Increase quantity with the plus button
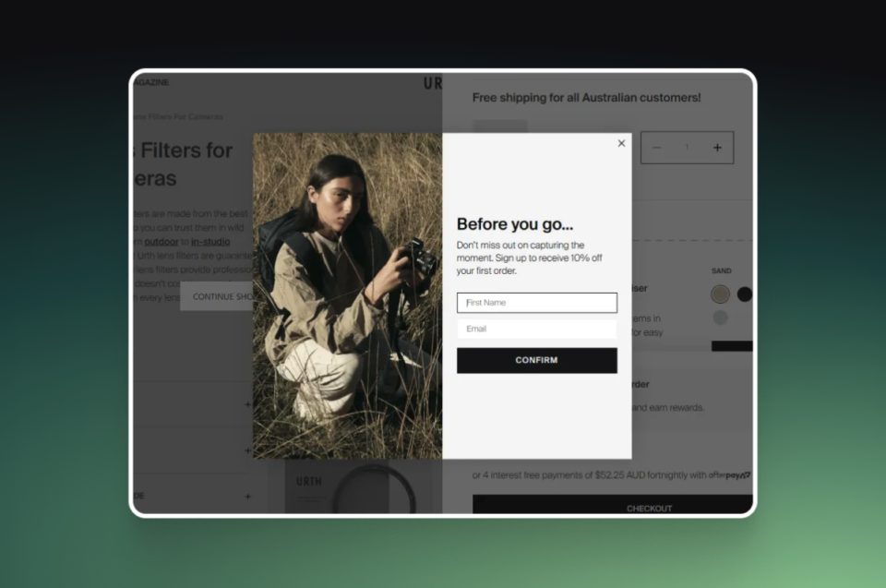This screenshot has height=588, width=886. point(717,148)
